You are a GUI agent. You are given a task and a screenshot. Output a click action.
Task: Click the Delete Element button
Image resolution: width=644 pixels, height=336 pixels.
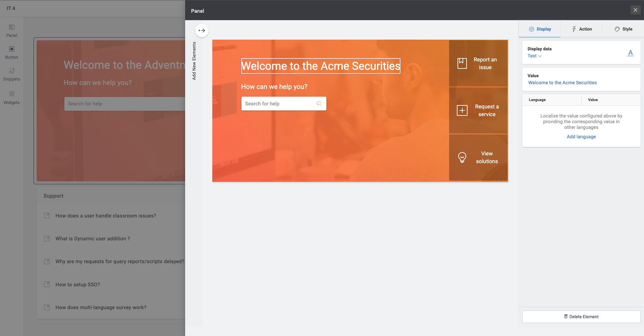point(581,317)
